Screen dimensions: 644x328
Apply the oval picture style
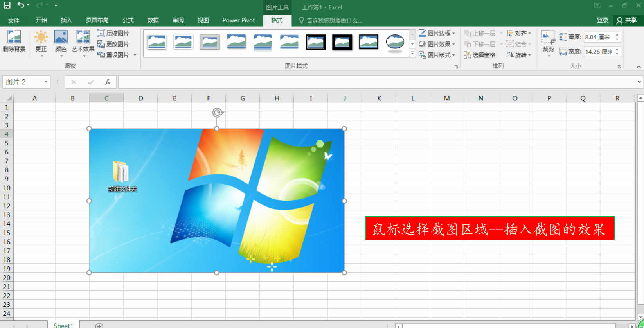click(395, 42)
